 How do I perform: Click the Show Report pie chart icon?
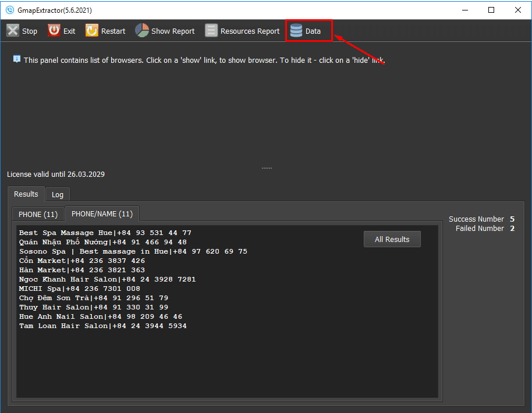[x=142, y=30]
